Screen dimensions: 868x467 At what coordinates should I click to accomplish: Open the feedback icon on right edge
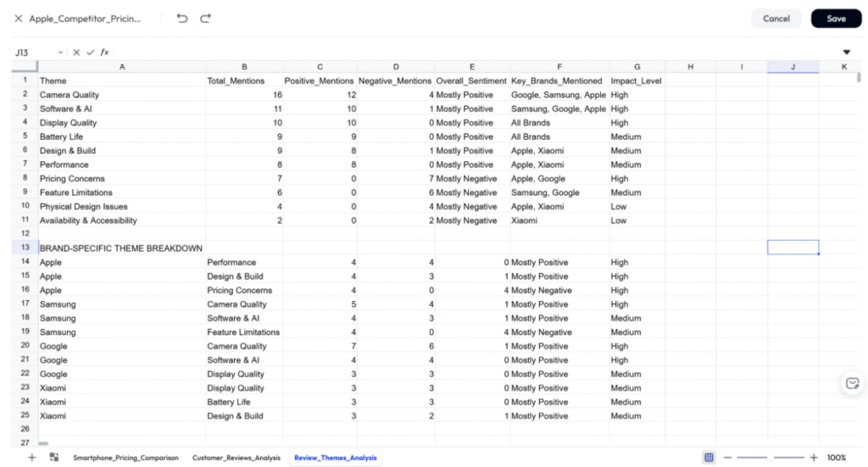click(x=853, y=383)
